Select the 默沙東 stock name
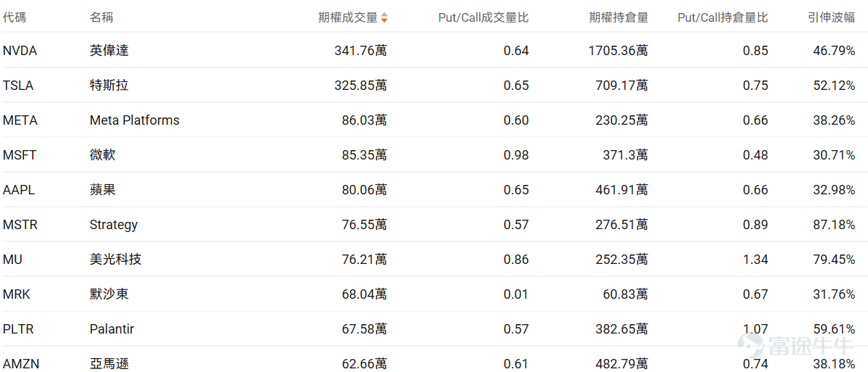Image resolution: width=868 pixels, height=372 pixels. pyautogui.click(x=109, y=294)
